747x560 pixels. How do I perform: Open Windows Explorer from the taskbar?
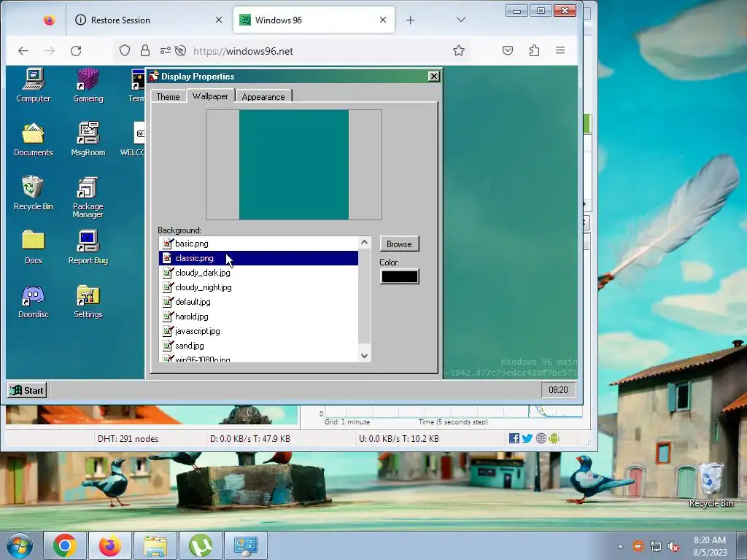click(x=155, y=545)
